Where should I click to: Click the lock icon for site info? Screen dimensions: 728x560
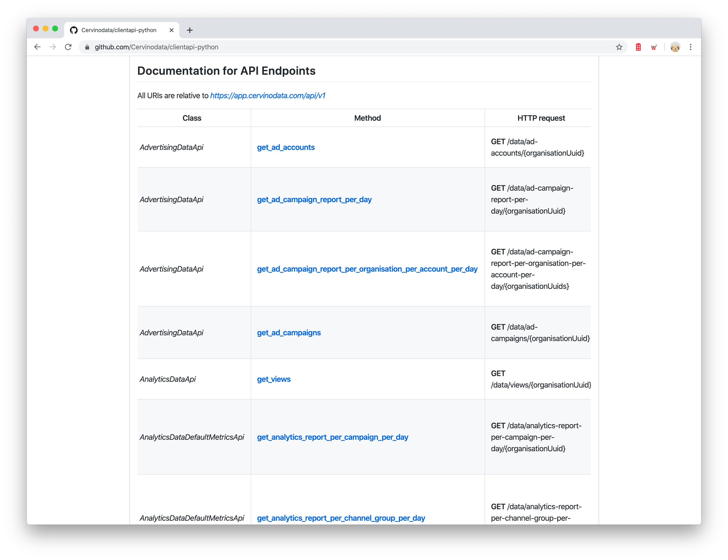[87, 47]
